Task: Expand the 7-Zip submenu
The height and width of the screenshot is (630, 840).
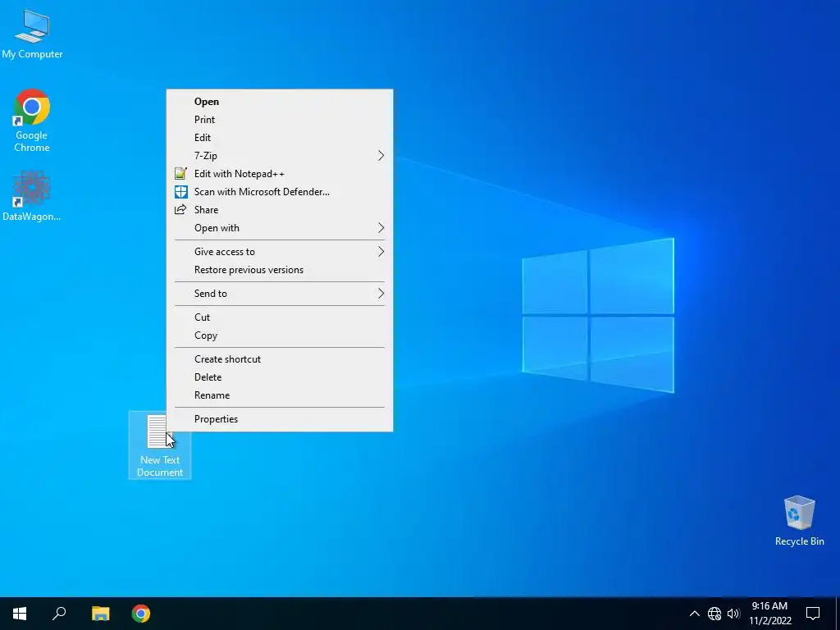Action: coord(280,155)
